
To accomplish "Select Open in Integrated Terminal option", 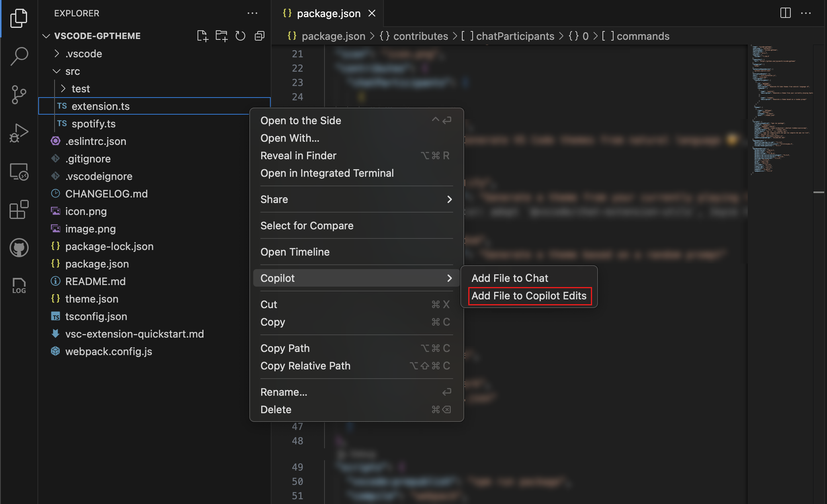I will [327, 173].
